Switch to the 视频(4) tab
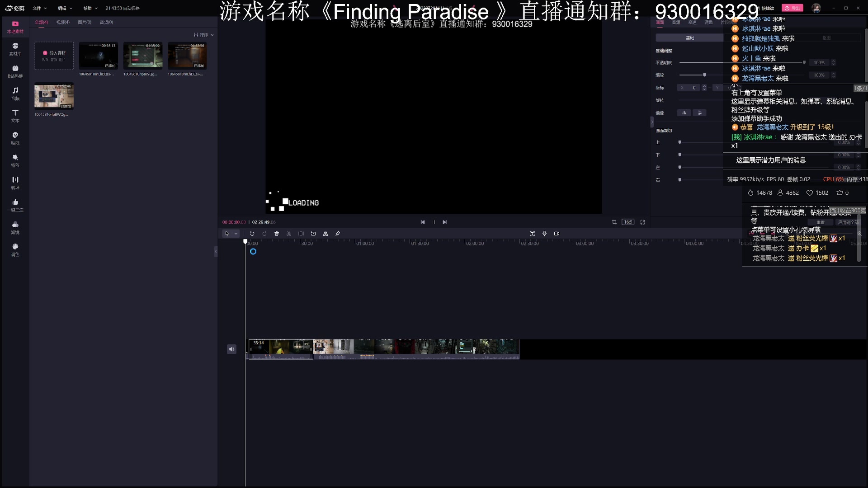This screenshot has width=868, height=488. (x=63, y=22)
